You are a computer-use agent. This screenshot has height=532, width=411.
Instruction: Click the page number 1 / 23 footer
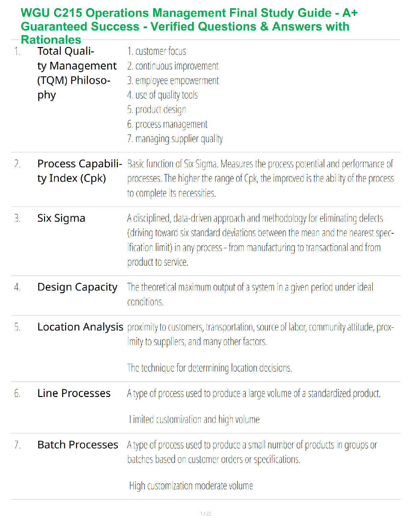pyautogui.click(x=205, y=514)
